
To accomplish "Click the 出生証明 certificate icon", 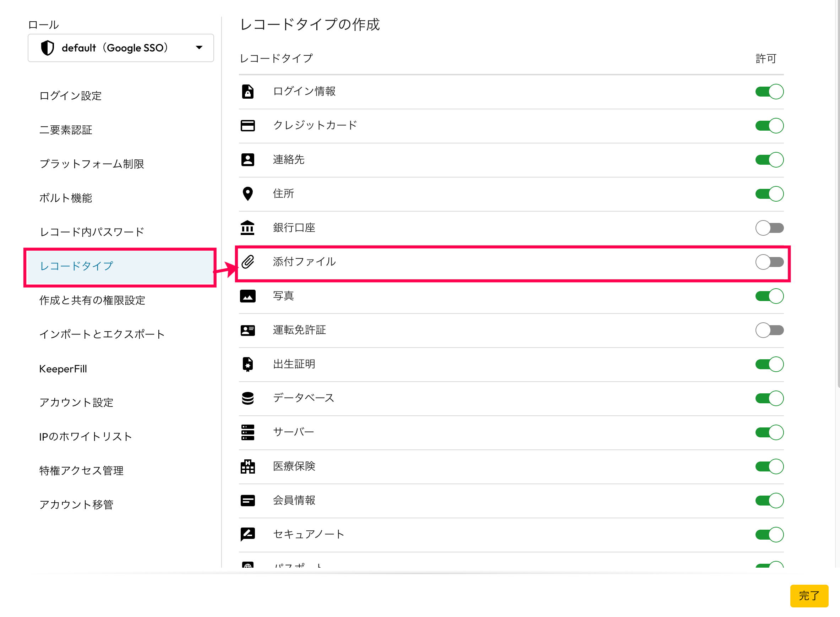I will [247, 364].
